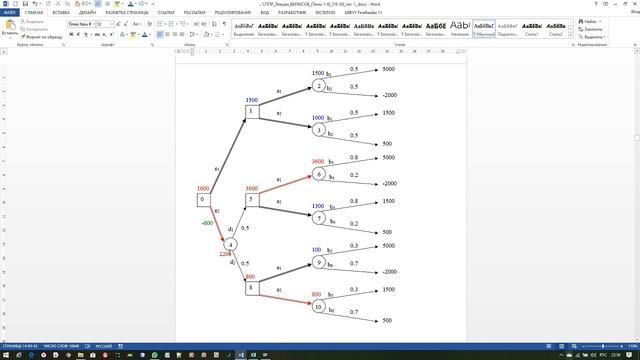Toggle Italic formatting

click(78, 34)
